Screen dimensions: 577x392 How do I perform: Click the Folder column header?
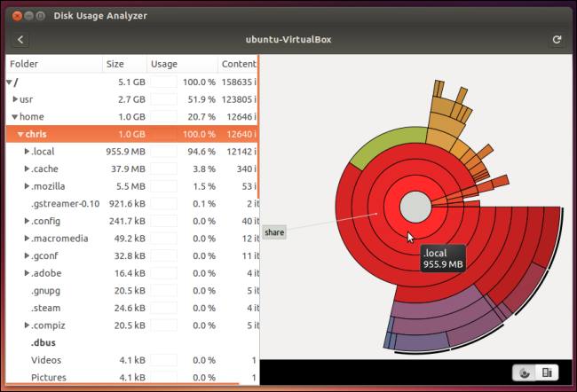pyautogui.click(x=53, y=64)
